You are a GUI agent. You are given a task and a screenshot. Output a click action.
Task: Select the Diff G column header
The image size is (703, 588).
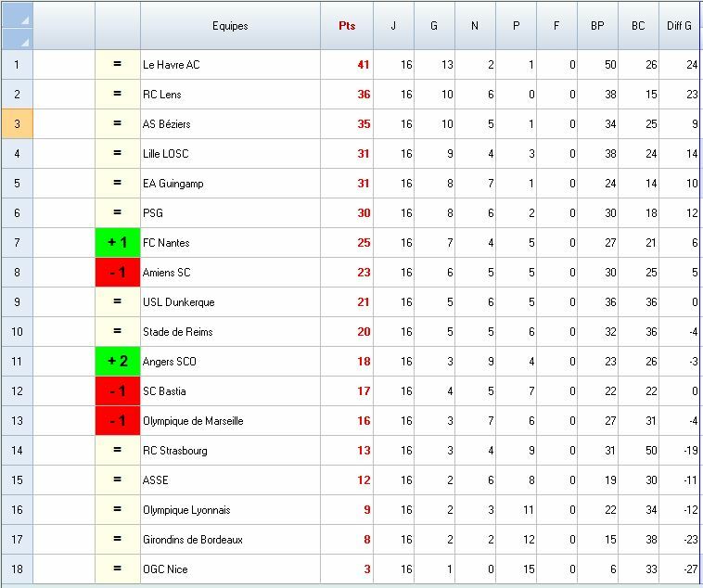tap(679, 26)
